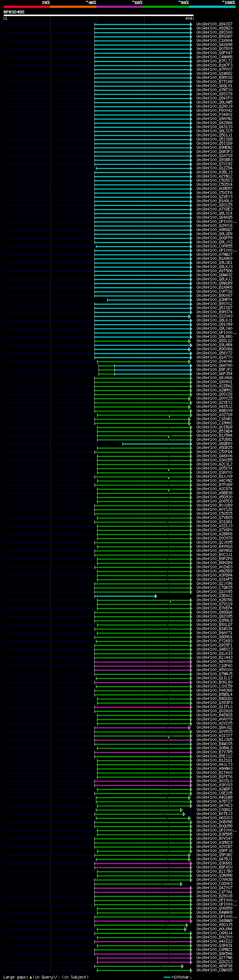Viewport: 239px width, 980px height.
Task: Click the cyan alignment bar of Q6QEK0
Action: click(157, 444)
